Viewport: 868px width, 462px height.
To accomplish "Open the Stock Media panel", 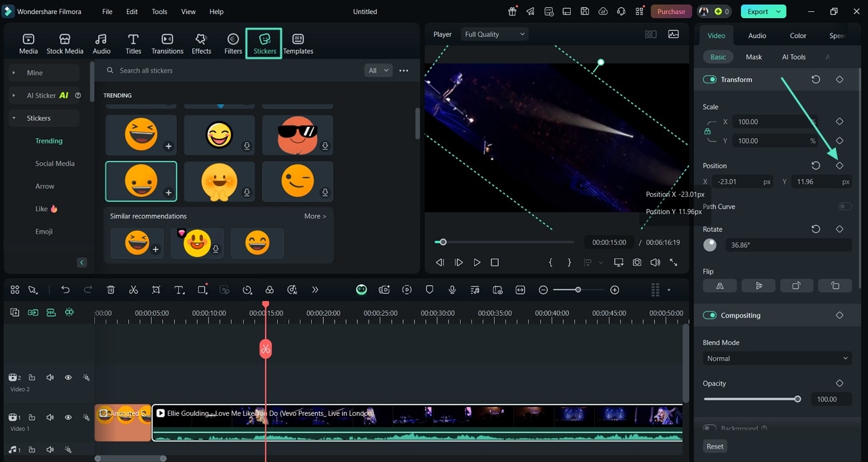I will point(65,44).
